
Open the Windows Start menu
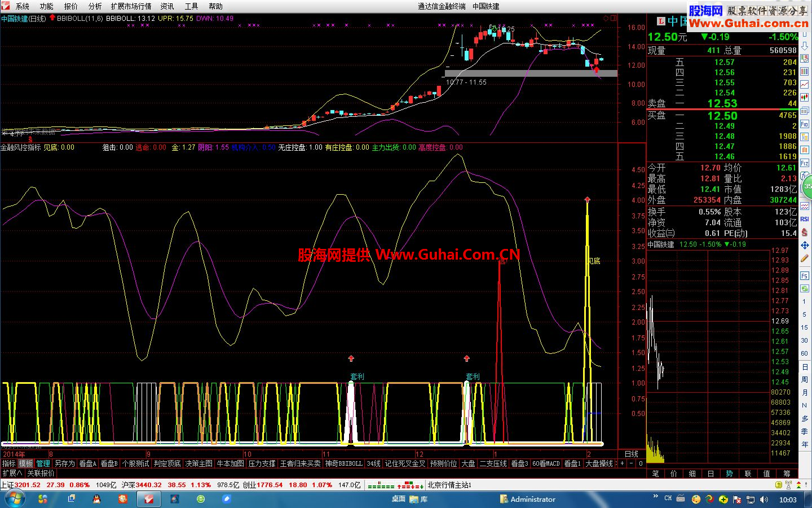click(14, 499)
